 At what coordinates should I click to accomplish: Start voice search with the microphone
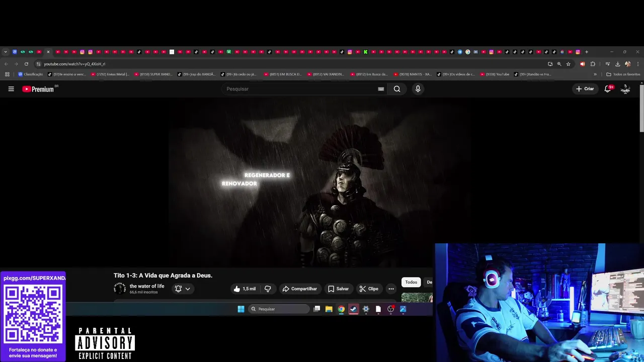click(x=418, y=89)
